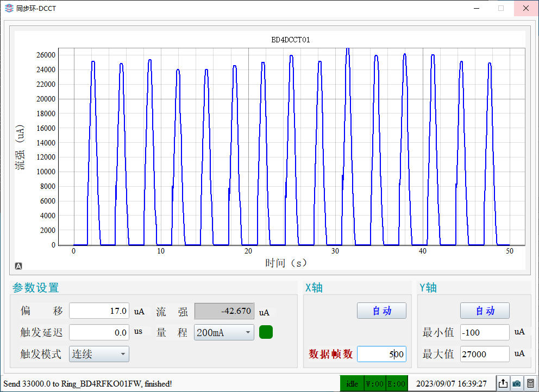This screenshot has width=539, height=392.
Task: Click the E:00 error indicator
Action: tap(397, 383)
